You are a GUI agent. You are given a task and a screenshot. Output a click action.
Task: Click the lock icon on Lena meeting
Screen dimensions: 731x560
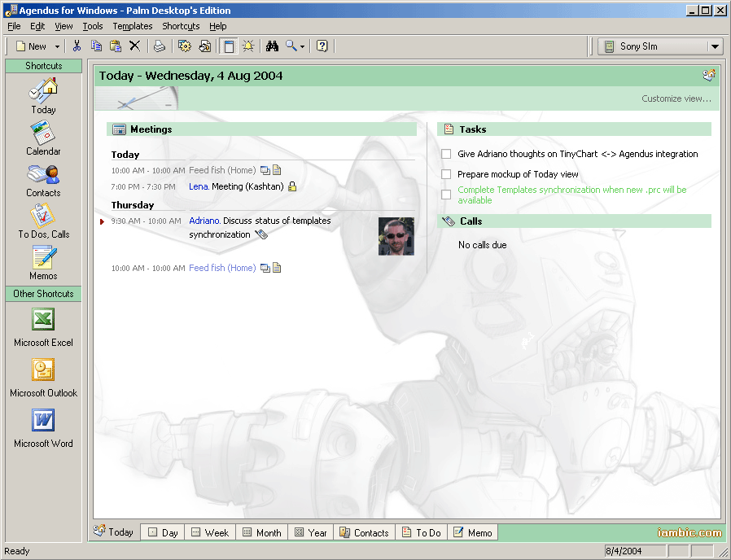(x=292, y=186)
